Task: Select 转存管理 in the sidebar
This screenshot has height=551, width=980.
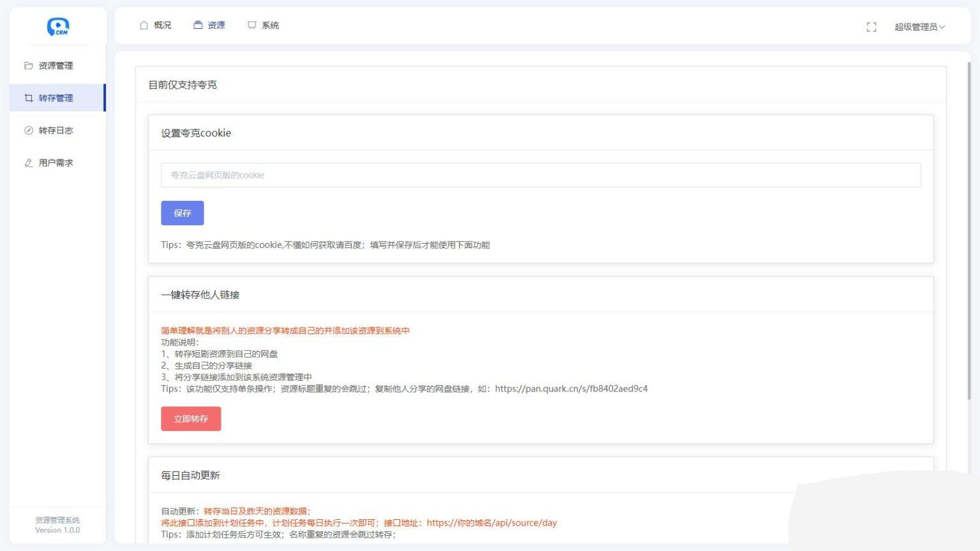Action: [57, 98]
